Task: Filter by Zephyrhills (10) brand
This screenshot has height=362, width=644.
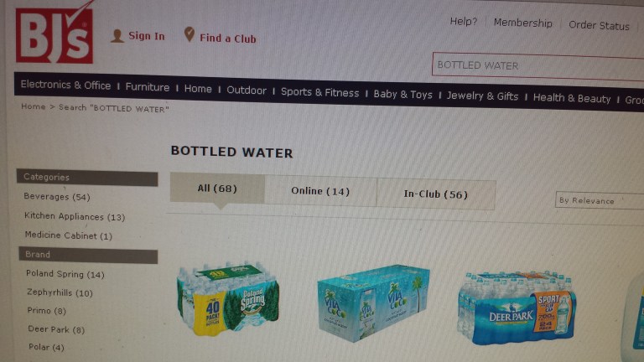Action: (60, 292)
